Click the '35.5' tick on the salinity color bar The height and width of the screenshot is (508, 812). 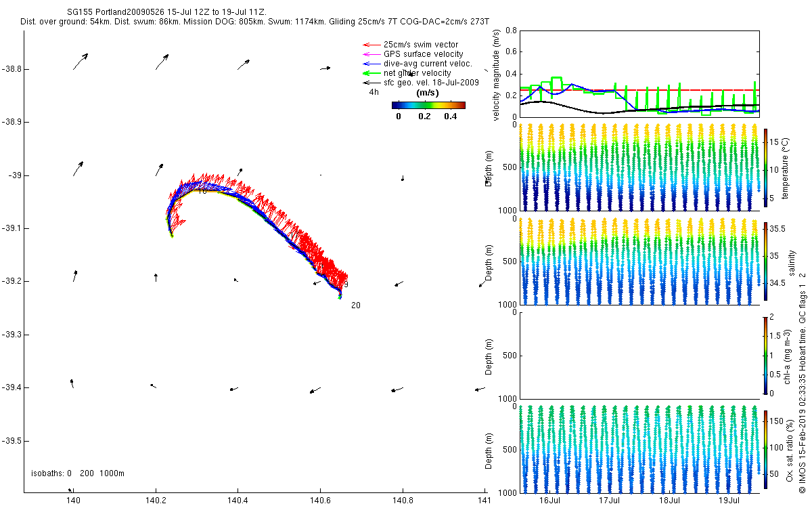(x=777, y=229)
